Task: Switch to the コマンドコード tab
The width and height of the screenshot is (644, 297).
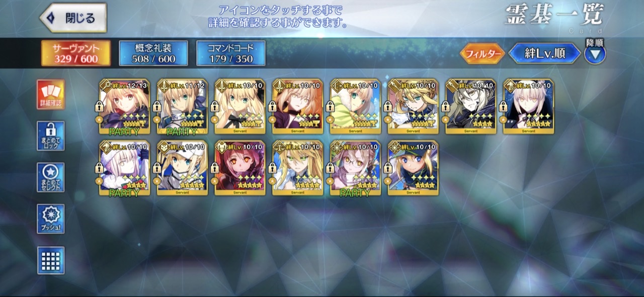Action: [230, 53]
